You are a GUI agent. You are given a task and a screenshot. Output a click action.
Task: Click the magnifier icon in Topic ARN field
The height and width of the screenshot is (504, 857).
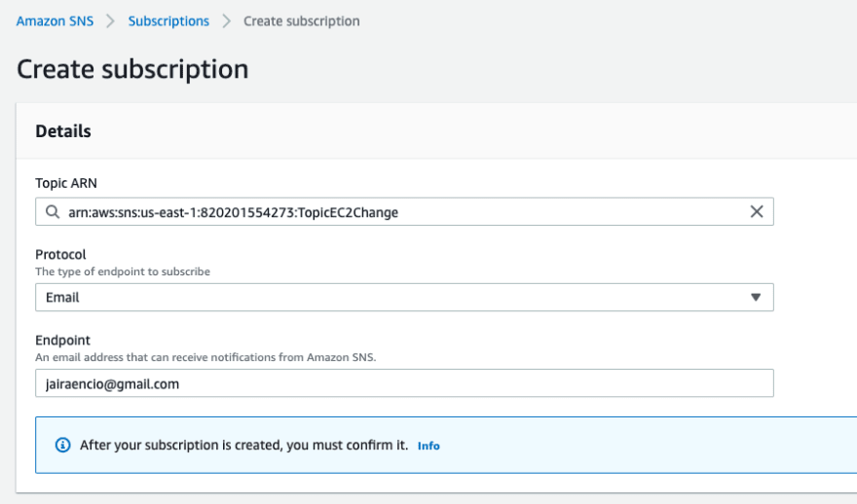[x=53, y=212]
